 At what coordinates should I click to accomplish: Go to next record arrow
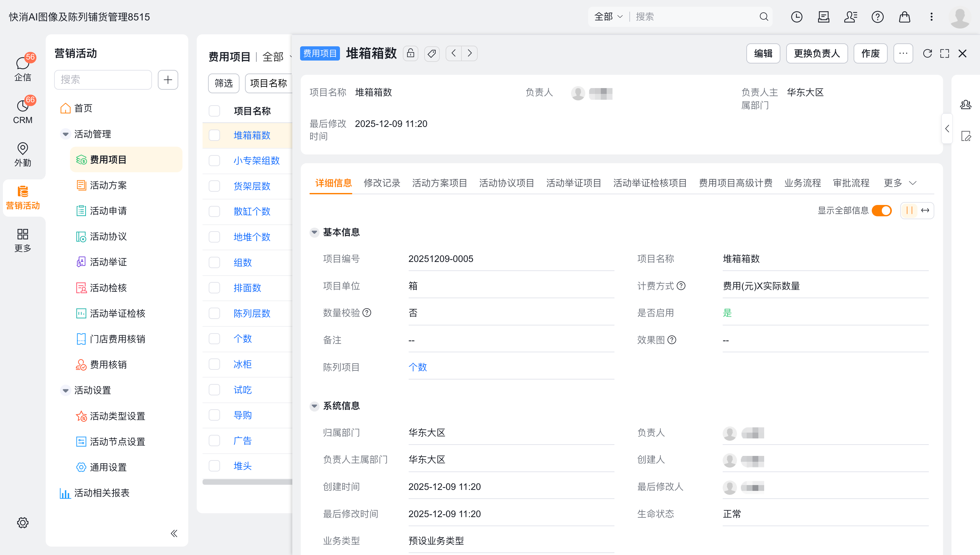[470, 53]
